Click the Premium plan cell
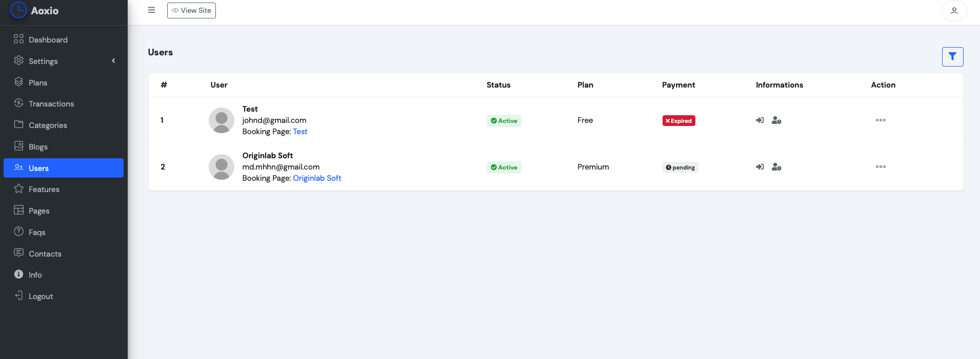The height and width of the screenshot is (359, 980). click(x=593, y=167)
